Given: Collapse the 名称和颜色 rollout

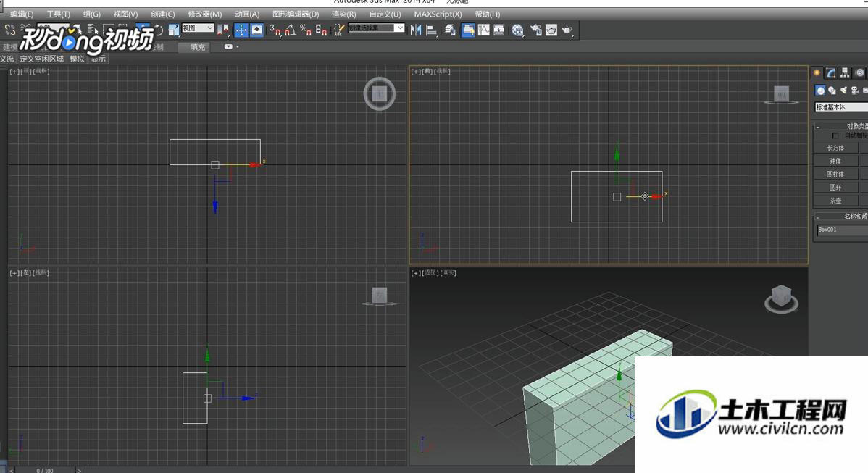Looking at the screenshot, I should pos(841,217).
